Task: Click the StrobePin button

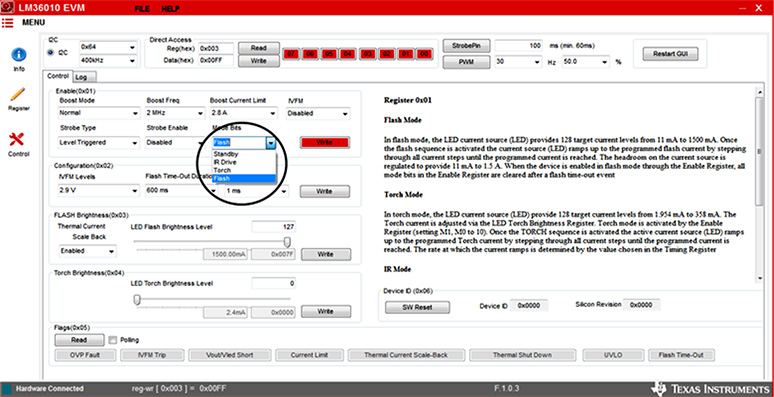Action: 466,46
